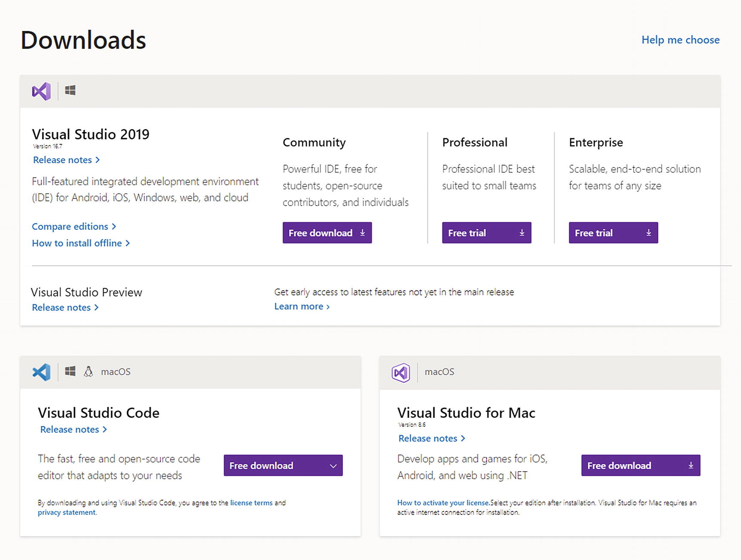
Task: Click the Visual Studio Preview heading
Action: (x=86, y=292)
